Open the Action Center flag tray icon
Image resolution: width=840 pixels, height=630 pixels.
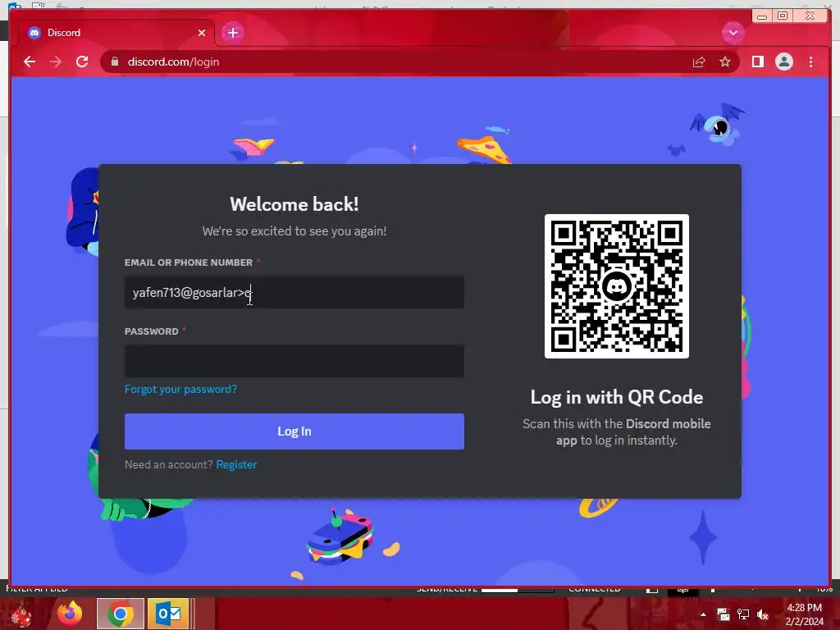click(x=724, y=614)
